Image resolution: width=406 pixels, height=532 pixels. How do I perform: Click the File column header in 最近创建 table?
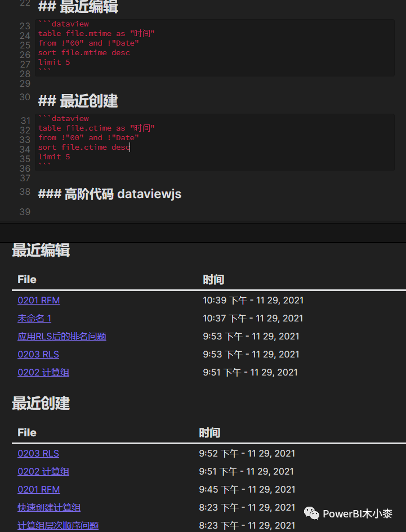click(27, 432)
